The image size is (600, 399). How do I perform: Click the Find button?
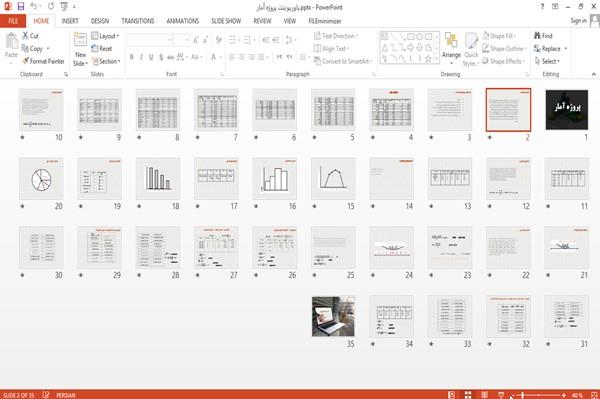[543, 36]
